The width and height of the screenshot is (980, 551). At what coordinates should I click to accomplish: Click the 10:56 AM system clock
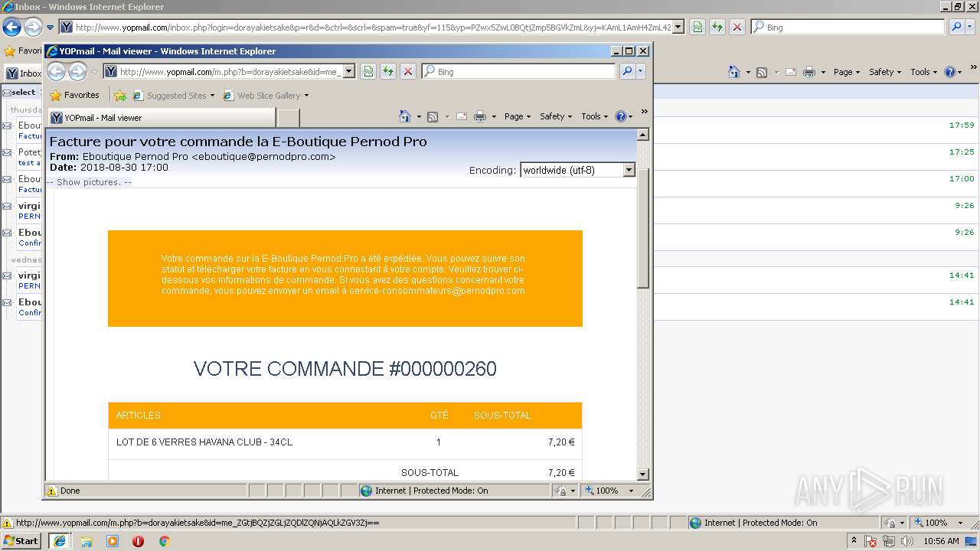pos(941,541)
